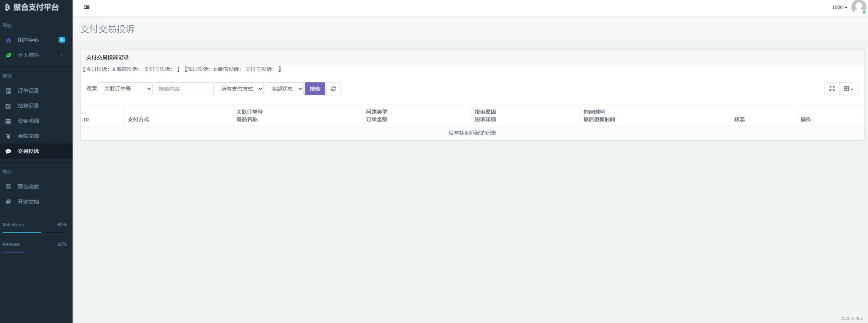Open the 1000 user account dropdown
Viewport: 868px width, 323px height.
(x=839, y=8)
